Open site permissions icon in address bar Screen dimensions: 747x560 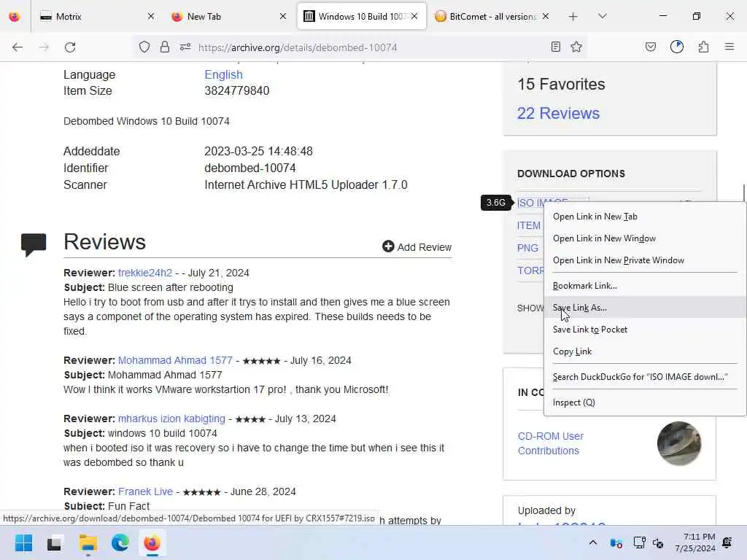[x=185, y=47]
